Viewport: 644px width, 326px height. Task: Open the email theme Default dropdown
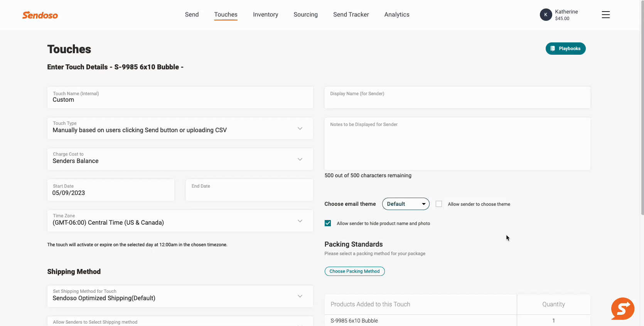tap(406, 204)
